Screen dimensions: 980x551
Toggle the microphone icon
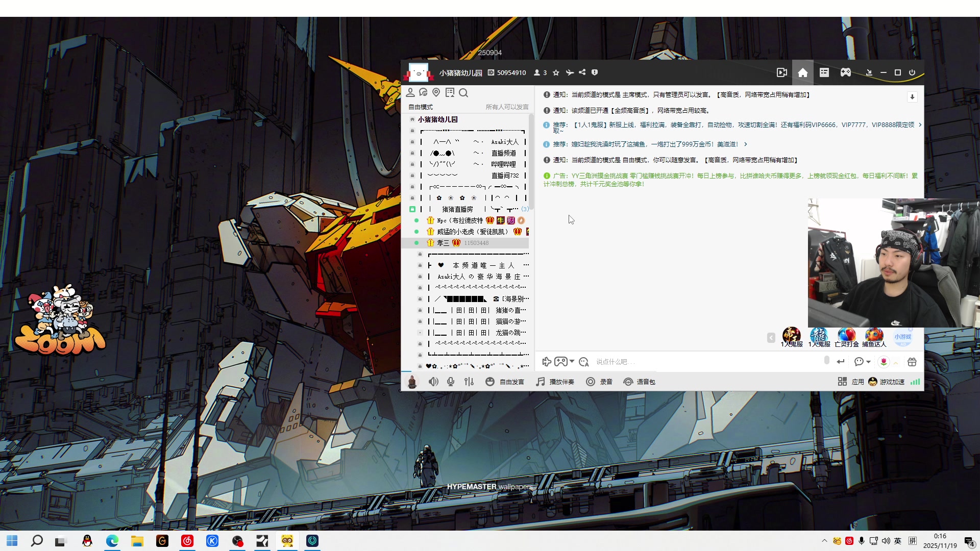(451, 382)
